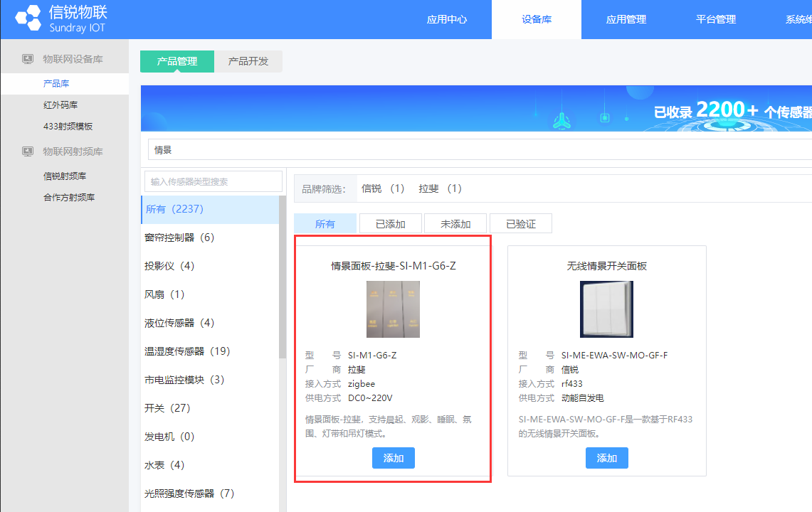812x512 pixels.
Task: Click the 物联网设备库 sidebar monitor icon
Action: click(28, 59)
